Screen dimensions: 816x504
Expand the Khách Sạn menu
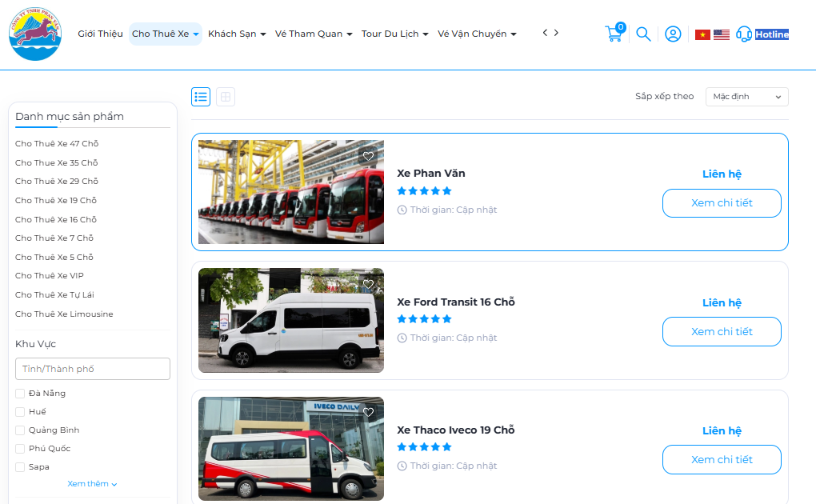tap(237, 34)
